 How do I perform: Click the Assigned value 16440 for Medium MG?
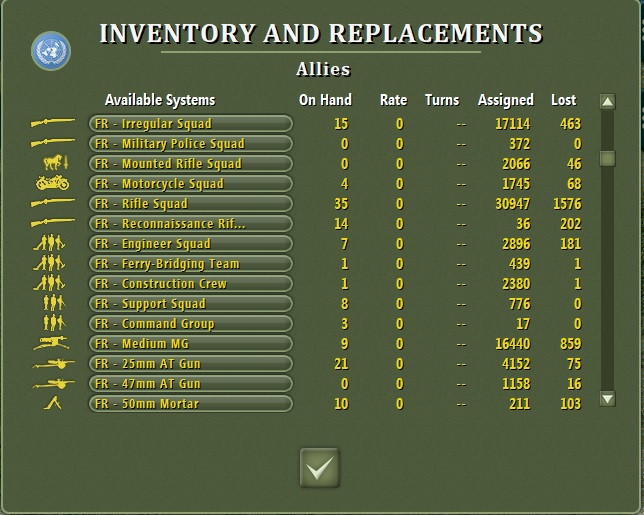pyautogui.click(x=513, y=343)
